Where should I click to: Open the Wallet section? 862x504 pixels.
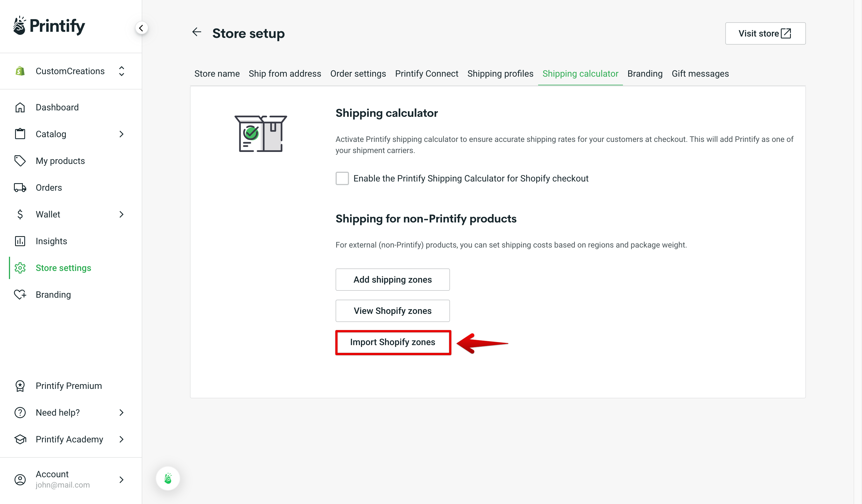coord(48,214)
